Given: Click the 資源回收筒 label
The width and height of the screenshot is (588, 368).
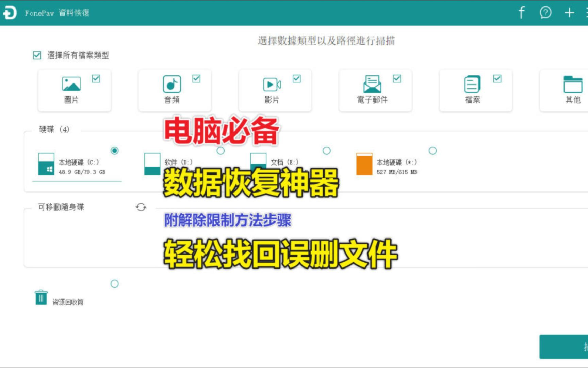Looking at the screenshot, I should coord(68,302).
